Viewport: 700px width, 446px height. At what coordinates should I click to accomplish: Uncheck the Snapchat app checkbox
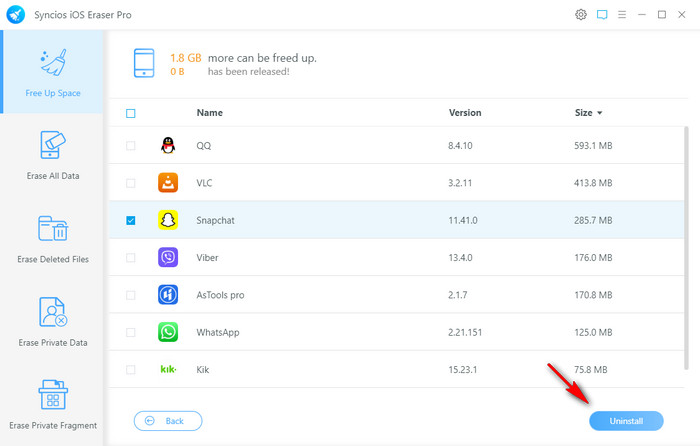130,221
